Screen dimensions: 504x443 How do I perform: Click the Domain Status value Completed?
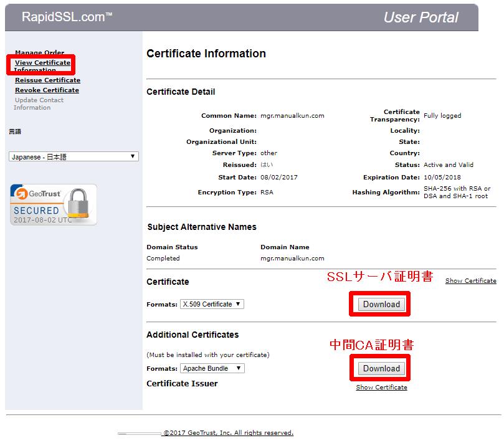(x=163, y=258)
